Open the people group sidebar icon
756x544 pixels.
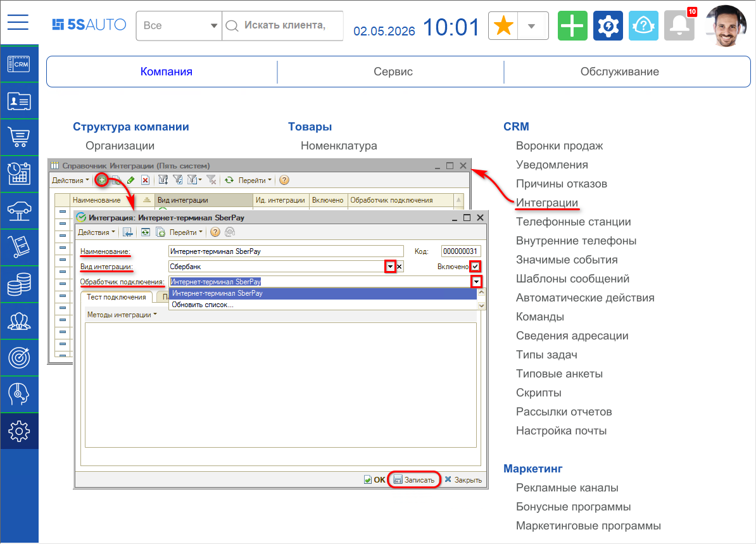point(19,320)
